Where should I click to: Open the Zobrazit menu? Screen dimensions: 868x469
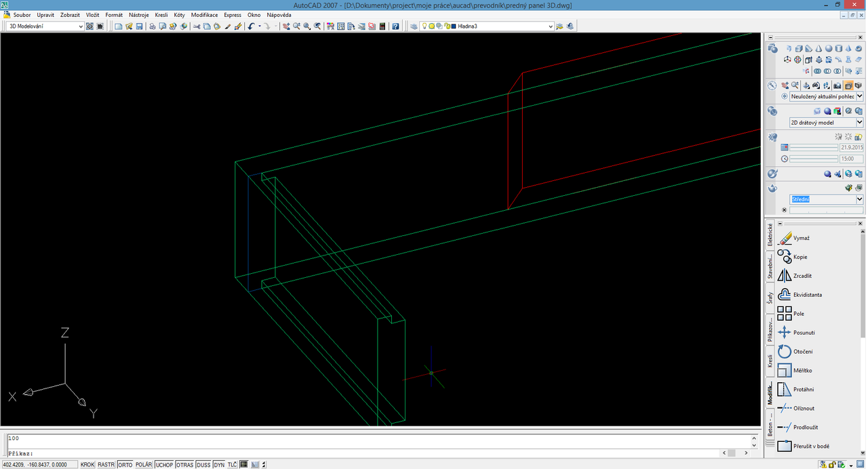(x=70, y=15)
